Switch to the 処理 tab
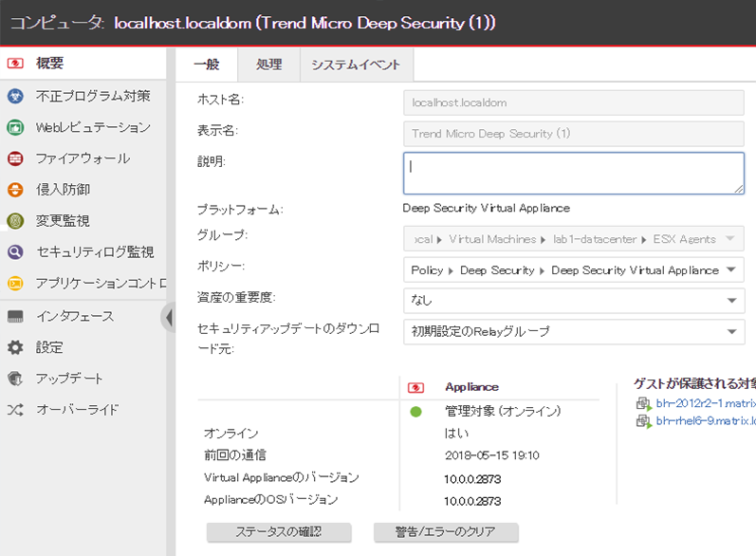 [268, 65]
